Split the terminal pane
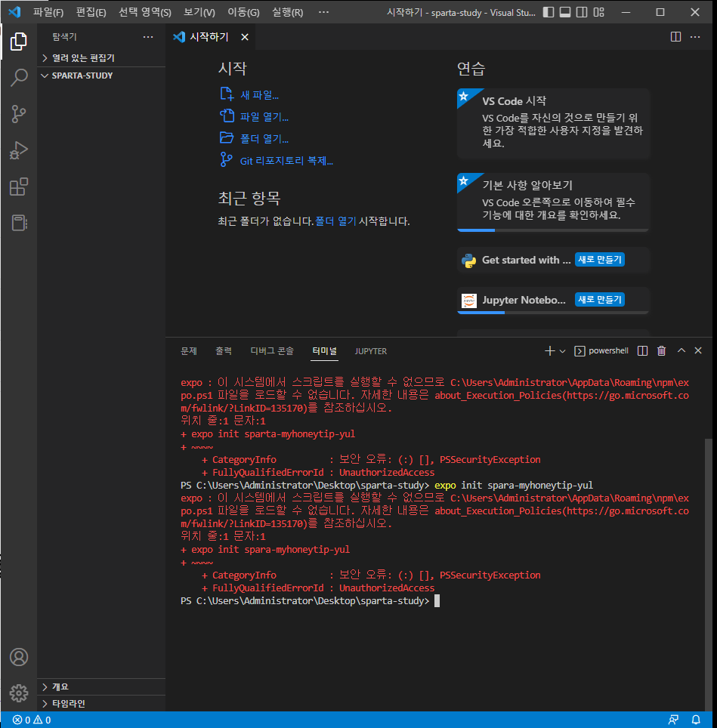Image resolution: width=717 pixels, height=728 pixels. [x=643, y=351]
